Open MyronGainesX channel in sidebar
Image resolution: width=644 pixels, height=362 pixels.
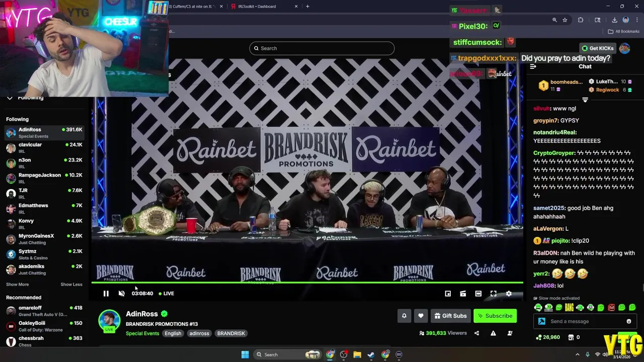[x=44, y=239]
